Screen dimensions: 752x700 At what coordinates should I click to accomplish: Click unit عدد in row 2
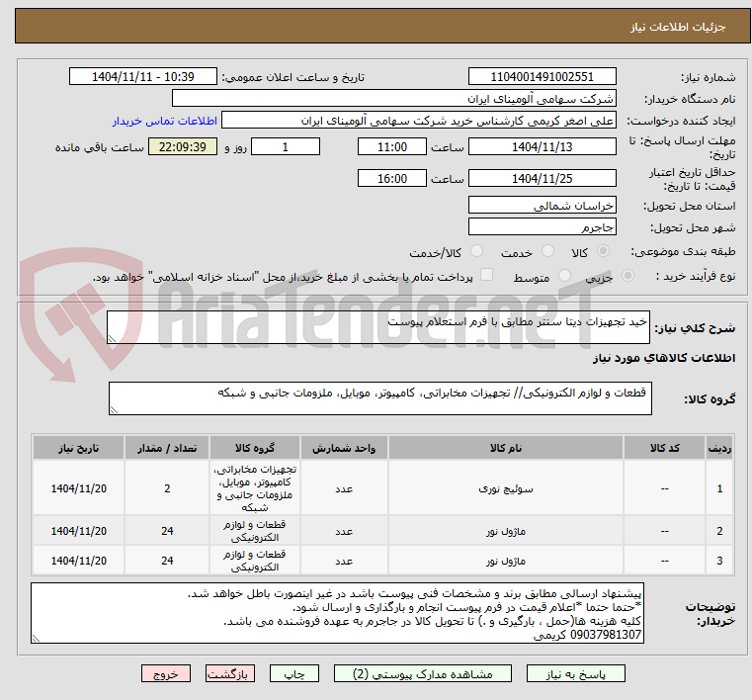[344, 531]
